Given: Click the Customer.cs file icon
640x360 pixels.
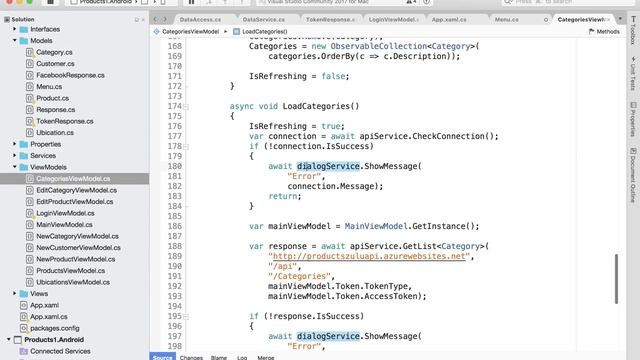Looking at the screenshot, I should coord(30,64).
